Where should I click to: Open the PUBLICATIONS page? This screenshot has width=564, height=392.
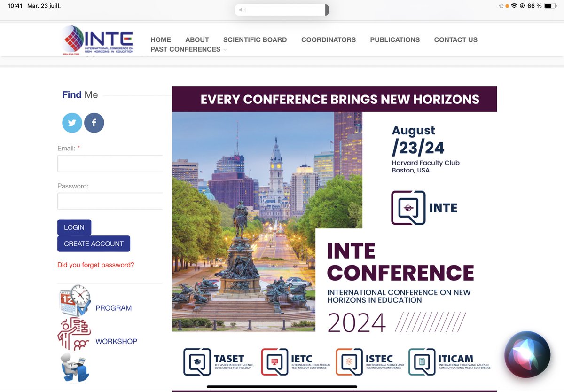coord(395,39)
